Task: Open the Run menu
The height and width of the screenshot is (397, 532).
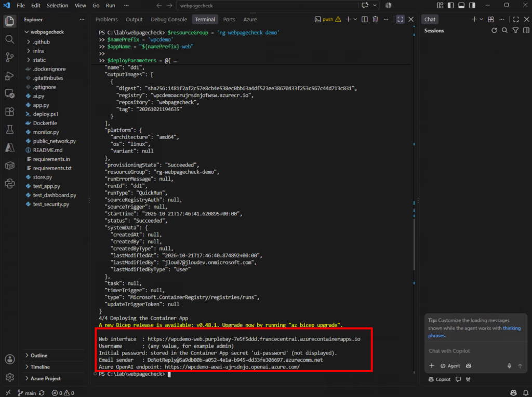Action: pos(110,5)
